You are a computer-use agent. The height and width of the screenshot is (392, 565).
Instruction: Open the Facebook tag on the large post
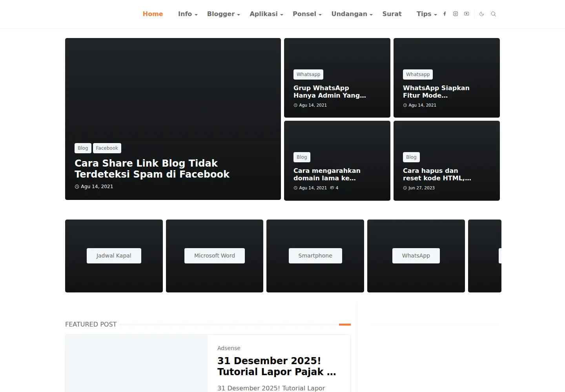tap(107, 148)
